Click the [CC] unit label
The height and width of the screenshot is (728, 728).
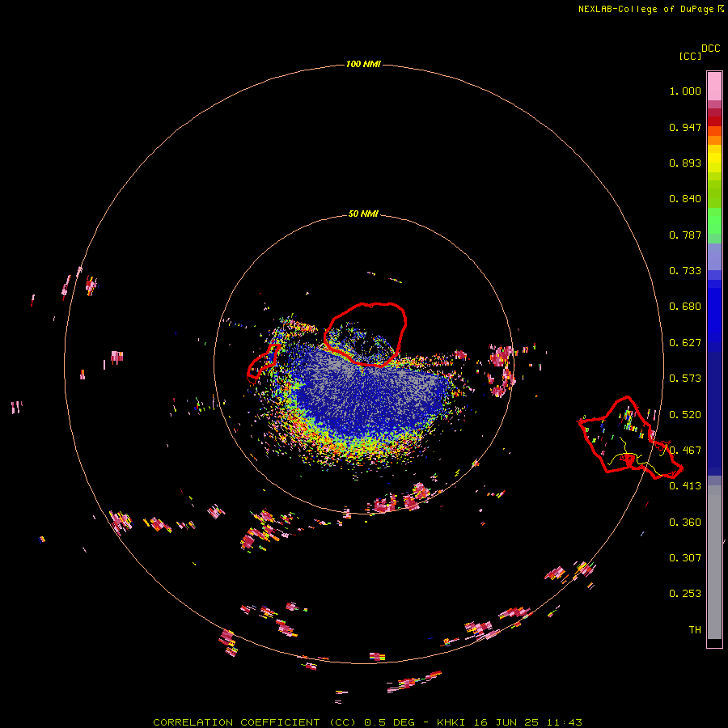pos(690,56)
